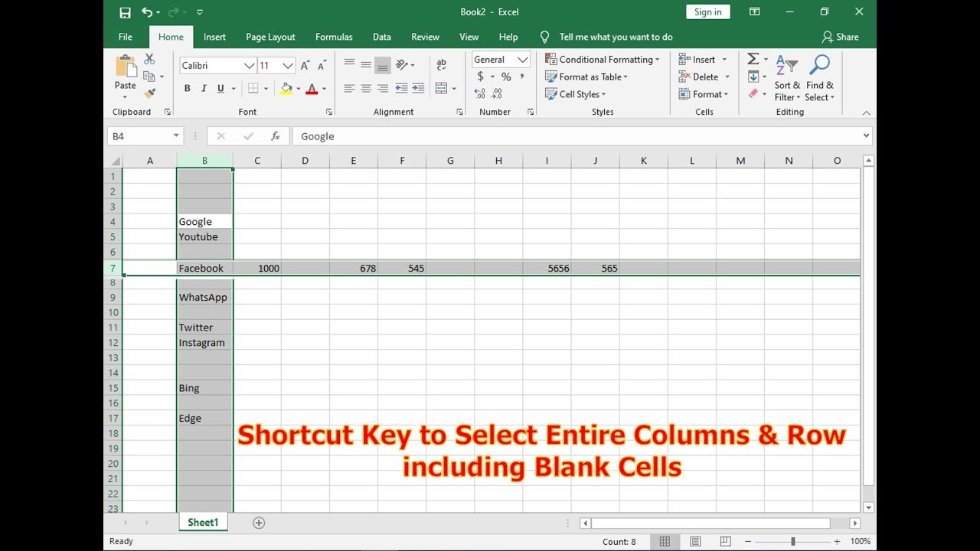Click the Wrap Text icon
This screenshot has width=980, height=551.
pyautogui.click(x=441, y=65)
